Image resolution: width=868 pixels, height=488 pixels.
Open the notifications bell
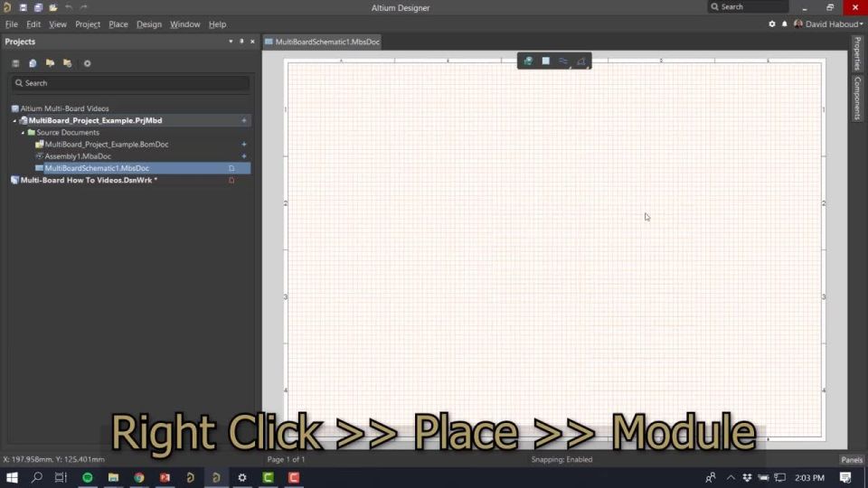pos(785,24)
